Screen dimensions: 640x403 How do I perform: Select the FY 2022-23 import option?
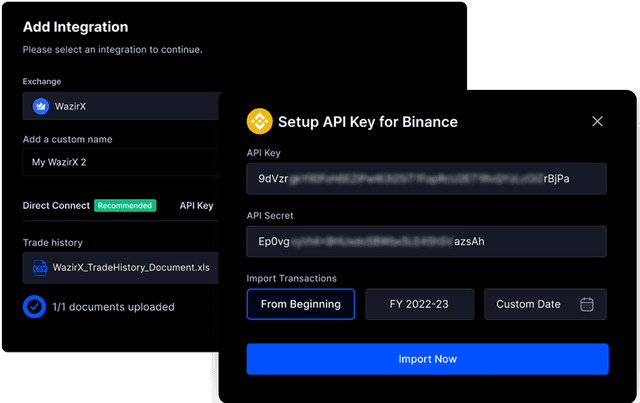pyautogui.click(x=420, y=304)
